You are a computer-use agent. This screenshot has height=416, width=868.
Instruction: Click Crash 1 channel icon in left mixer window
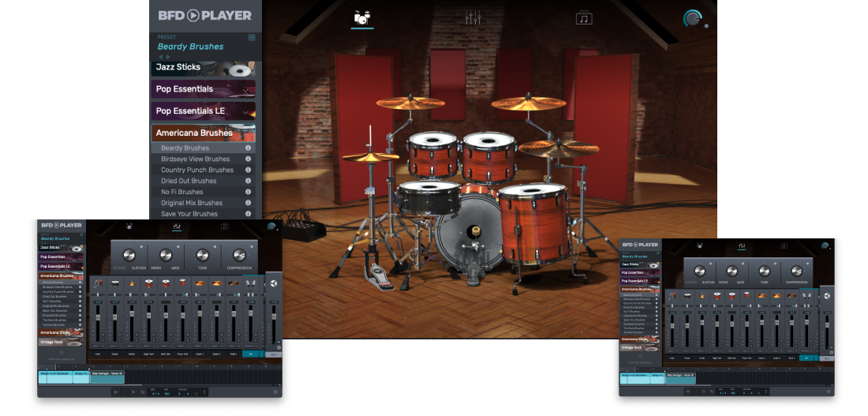coord(200,283)
